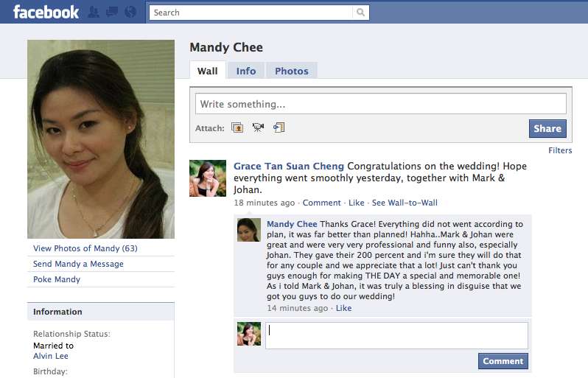
Task: Click Send Mandy a Message
Action: [78, 264]
